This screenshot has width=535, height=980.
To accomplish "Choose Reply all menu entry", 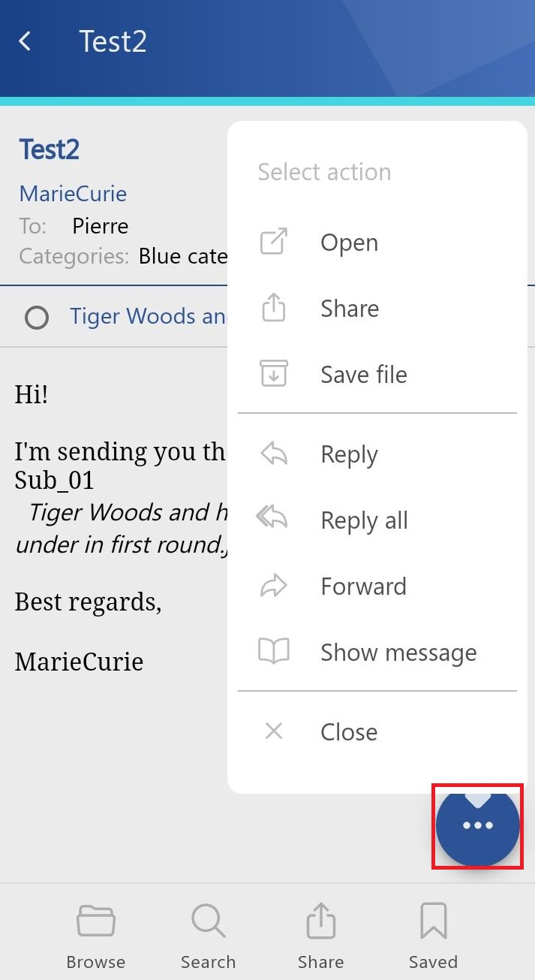I will click(x=364, y=520).
